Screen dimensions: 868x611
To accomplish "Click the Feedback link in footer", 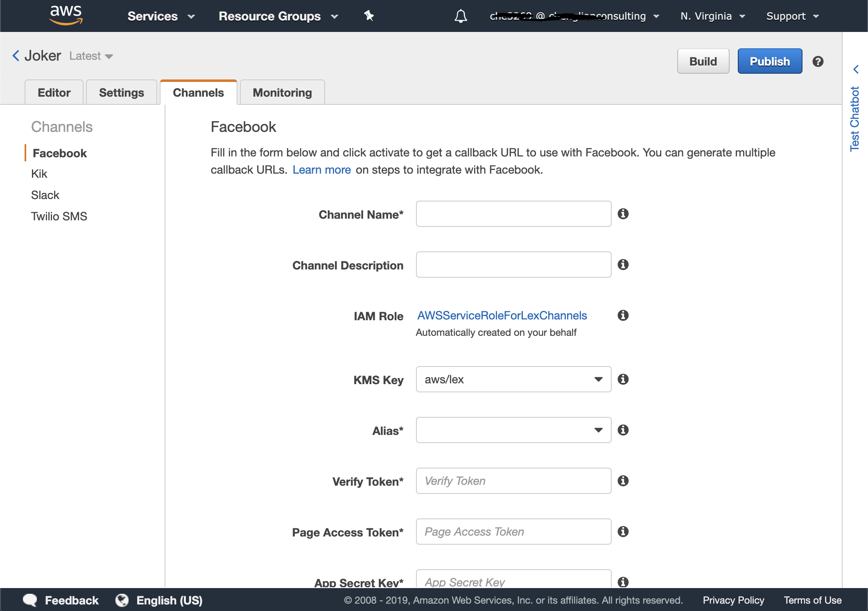I will (72, 600).
